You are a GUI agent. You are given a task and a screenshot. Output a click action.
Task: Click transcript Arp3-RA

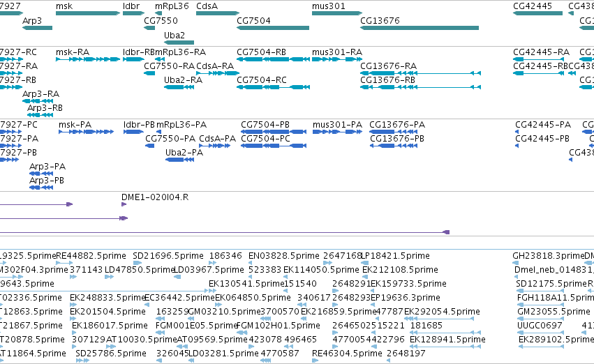[40, 94]
